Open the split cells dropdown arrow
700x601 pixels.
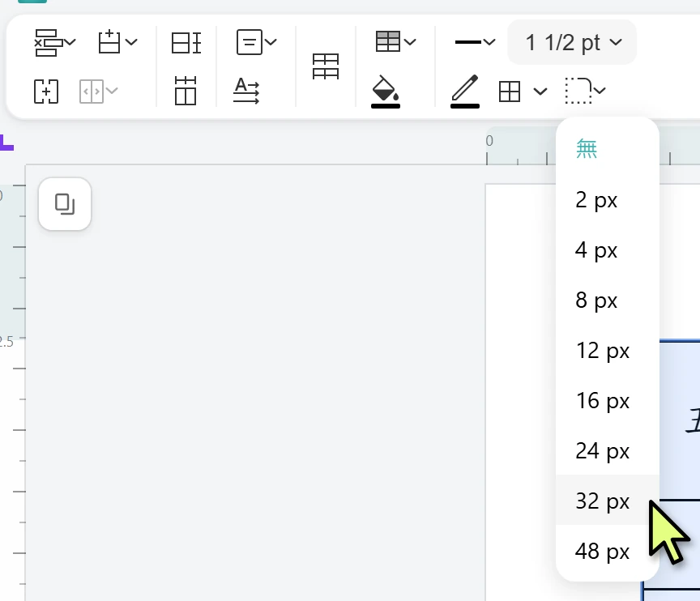click(112, 91)
